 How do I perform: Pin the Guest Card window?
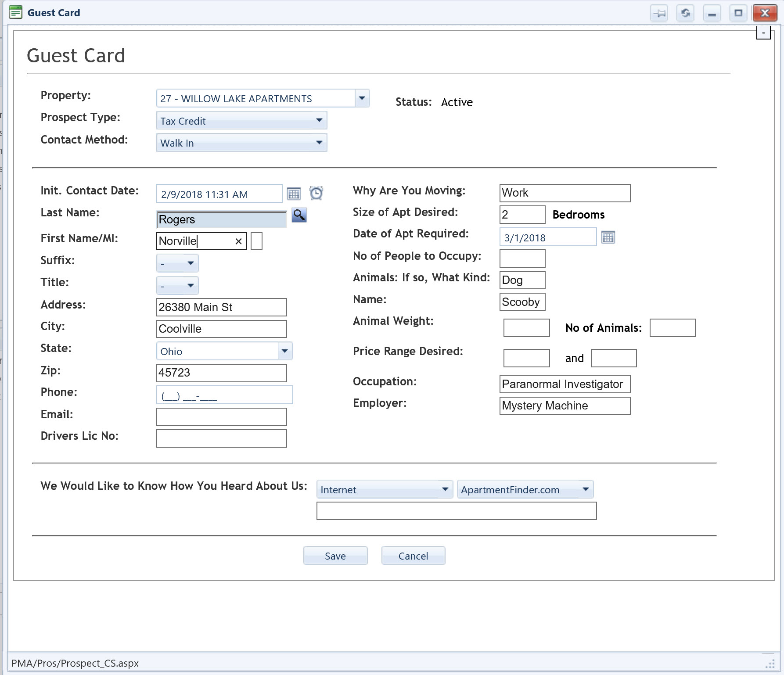point(659,13)
